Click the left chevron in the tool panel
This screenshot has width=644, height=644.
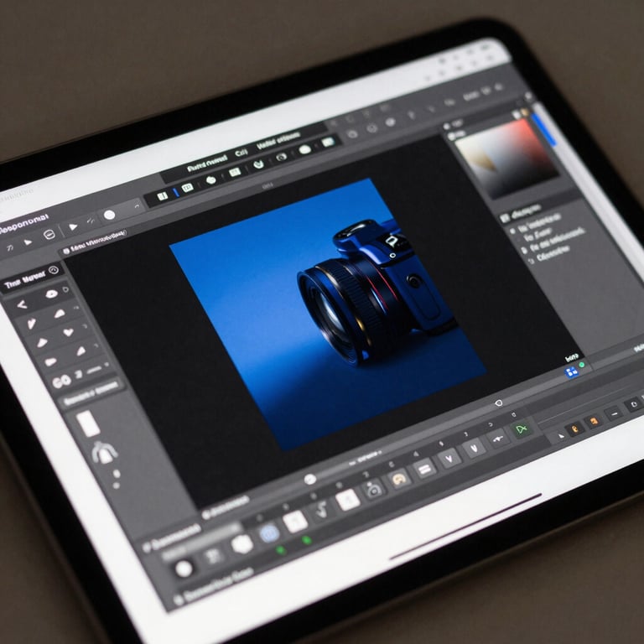point(21,304)
